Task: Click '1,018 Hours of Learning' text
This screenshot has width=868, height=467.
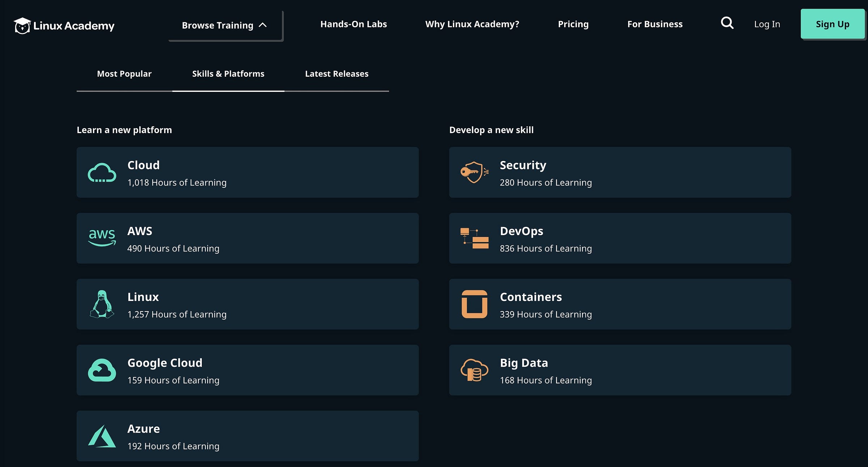Action: click(177, 183)
